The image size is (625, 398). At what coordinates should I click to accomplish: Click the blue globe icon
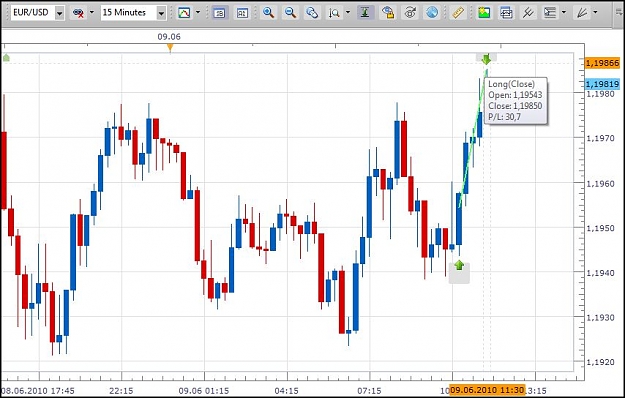point(432,13)
